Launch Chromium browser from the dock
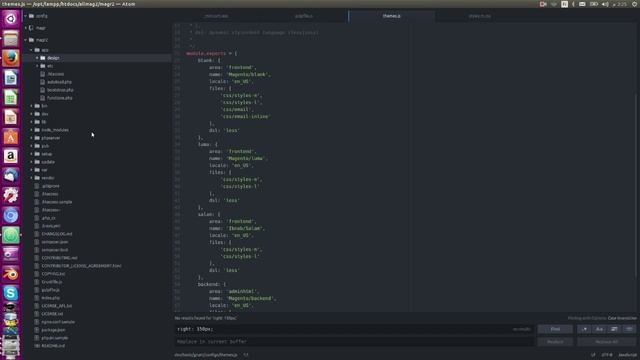 click(x=11, y=215)
